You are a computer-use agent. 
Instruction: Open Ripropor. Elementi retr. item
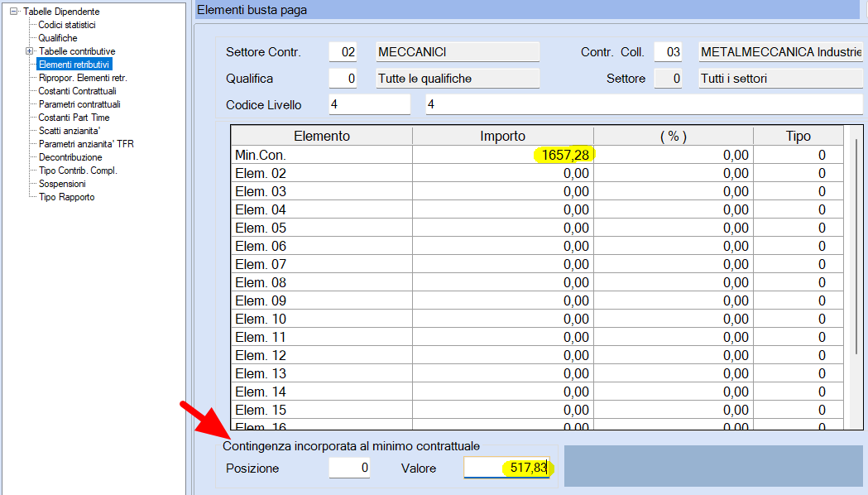pyautogui.click(x=83, y=78)
